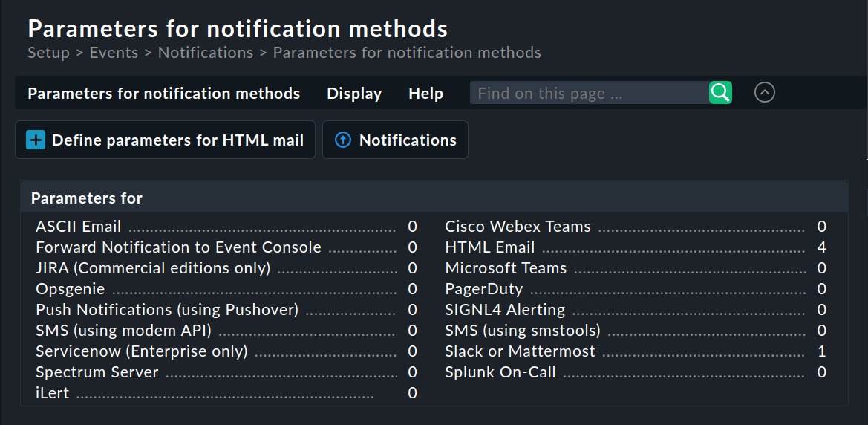Open JIRA (Commercial editions only) parameters
Screen dimensions: 868x425
click(x=154, y=268)
